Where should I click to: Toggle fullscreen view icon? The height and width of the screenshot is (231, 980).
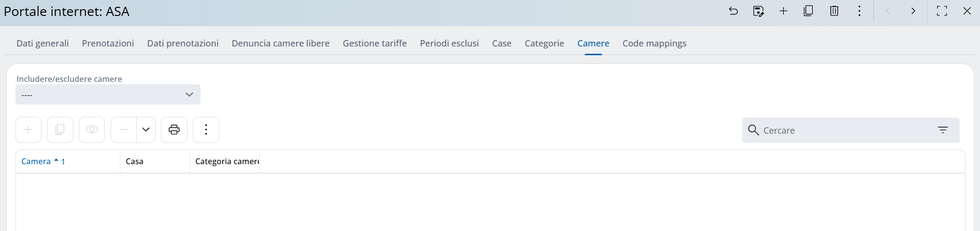click(942, 11)
